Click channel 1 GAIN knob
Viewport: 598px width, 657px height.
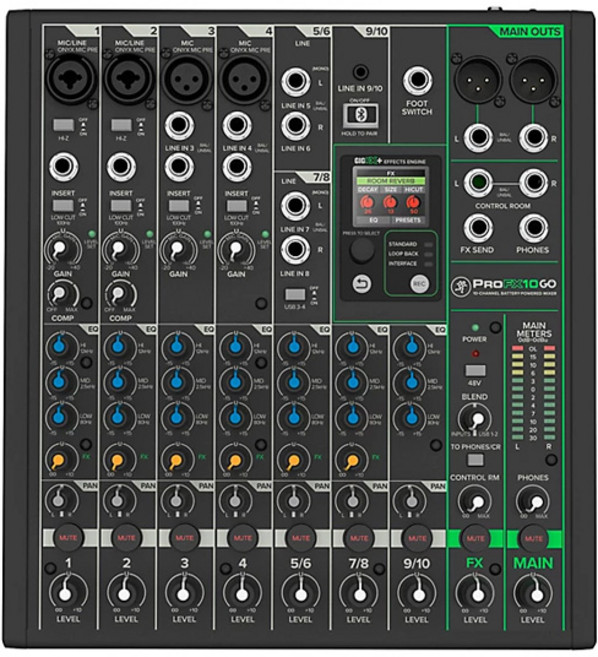pos(63,249)
